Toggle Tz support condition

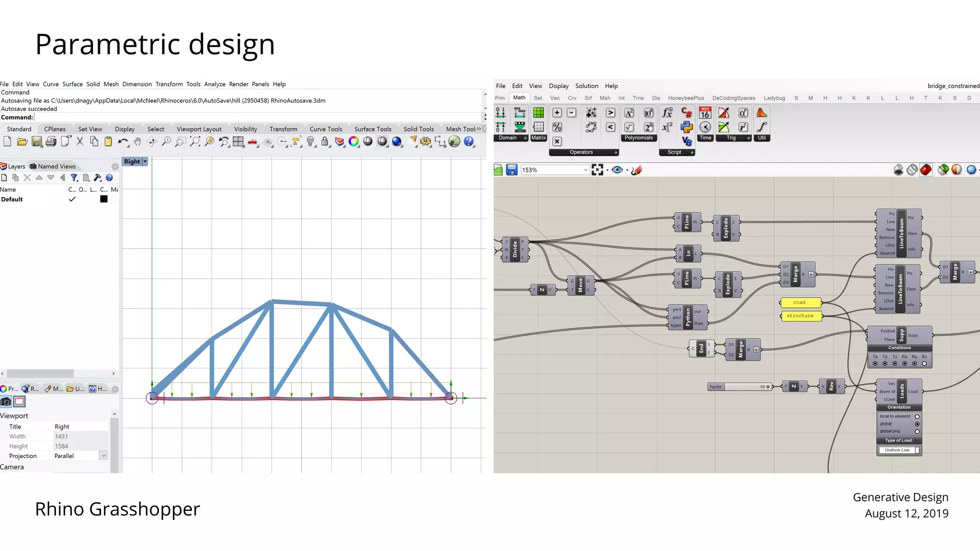(x=895, y=364)
